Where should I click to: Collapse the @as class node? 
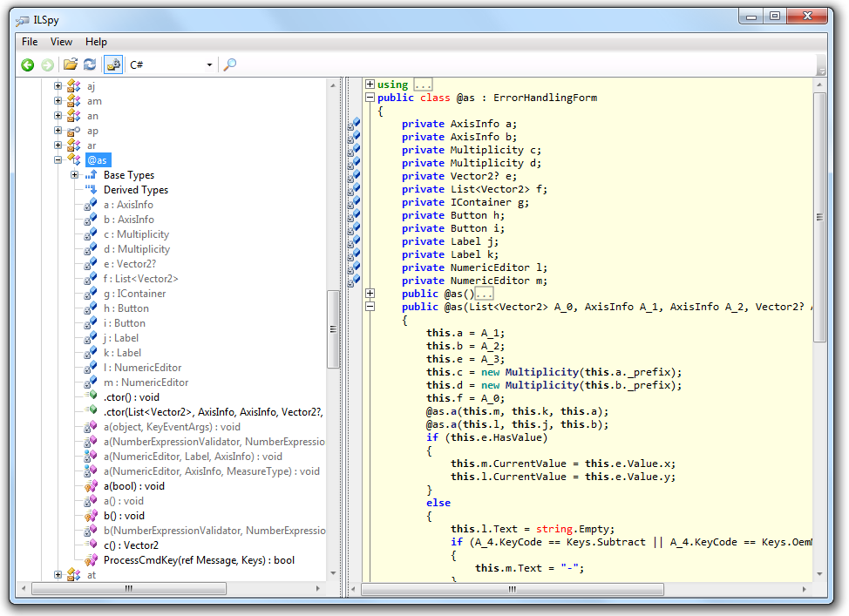click(58, 159)
